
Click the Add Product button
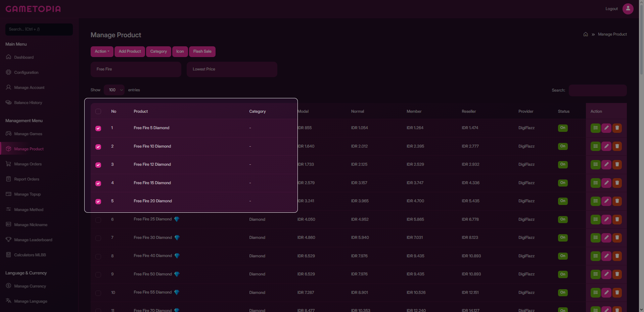[x=130, y=51]
